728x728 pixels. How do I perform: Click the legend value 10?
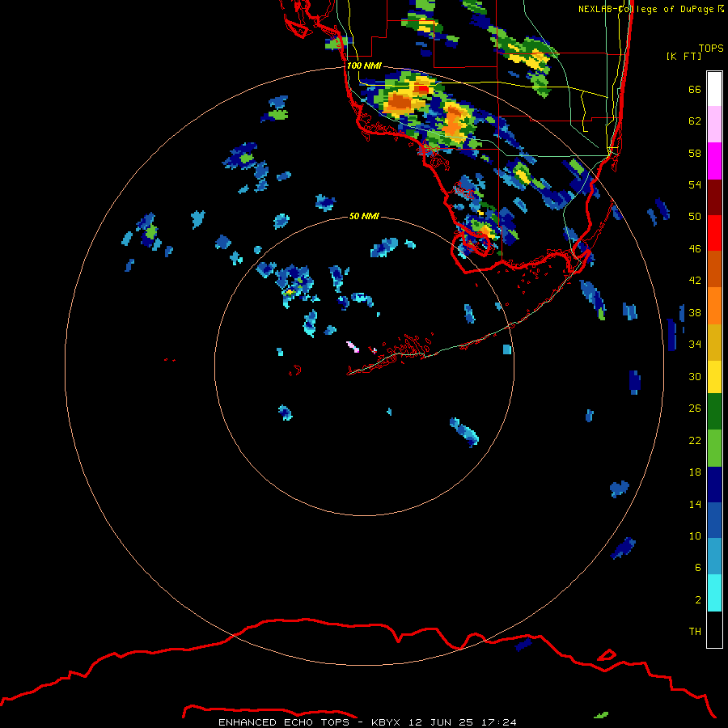[x=695, y=535]
